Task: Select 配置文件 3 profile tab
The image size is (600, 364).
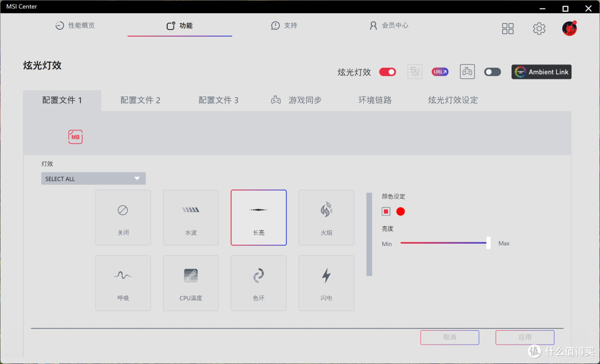Action: [218, 100]
